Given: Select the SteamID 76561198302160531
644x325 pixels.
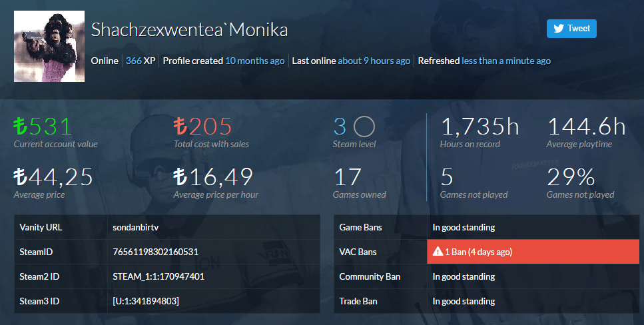Looking at the screenshot, I should point(156,252).
